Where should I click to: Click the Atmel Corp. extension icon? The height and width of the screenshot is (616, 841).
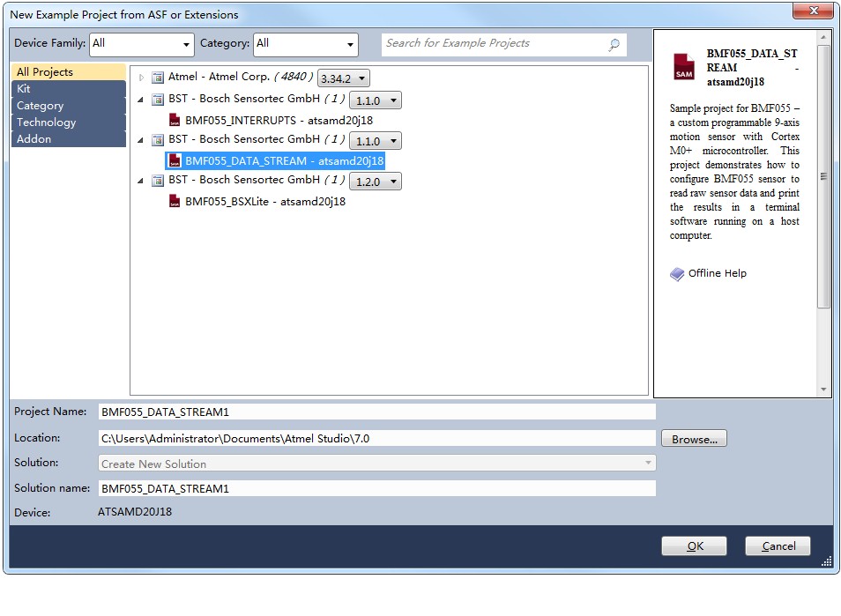point(158,78)
